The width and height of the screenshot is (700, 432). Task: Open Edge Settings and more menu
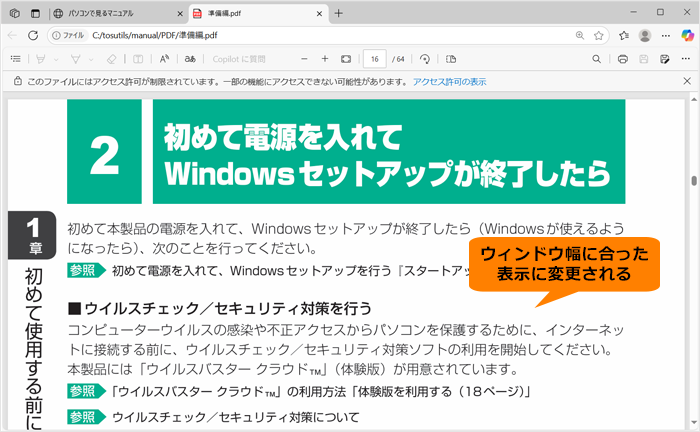pos(666,35)
